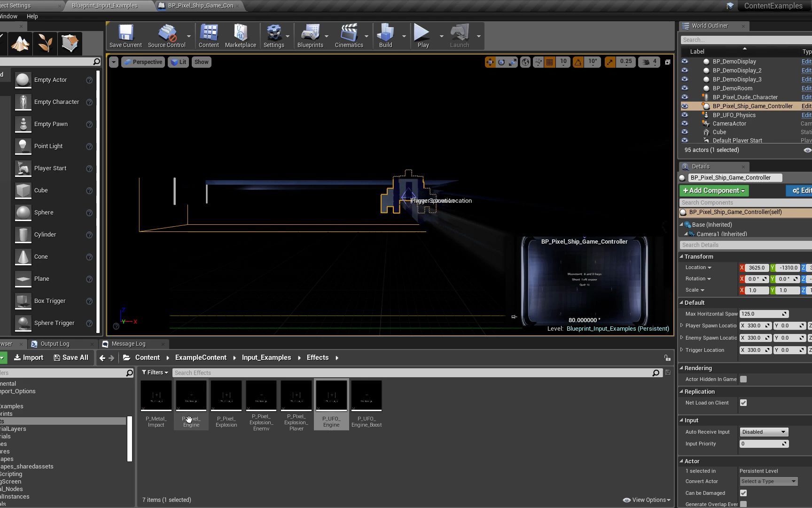Open the Auto Receive Input dropdown

point(764,432)
